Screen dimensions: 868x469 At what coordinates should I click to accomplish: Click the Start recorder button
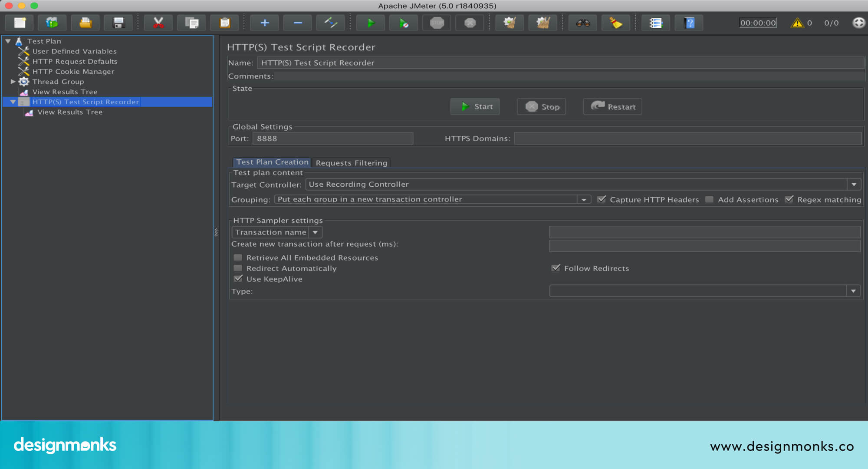[x=475, y=106]
